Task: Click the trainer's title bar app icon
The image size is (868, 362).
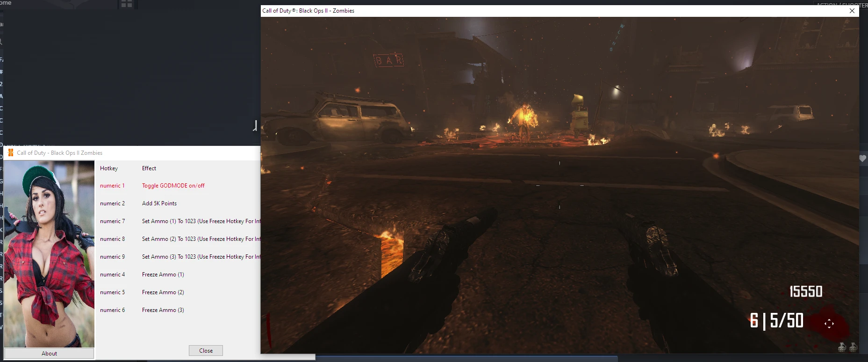Action: 11,153
